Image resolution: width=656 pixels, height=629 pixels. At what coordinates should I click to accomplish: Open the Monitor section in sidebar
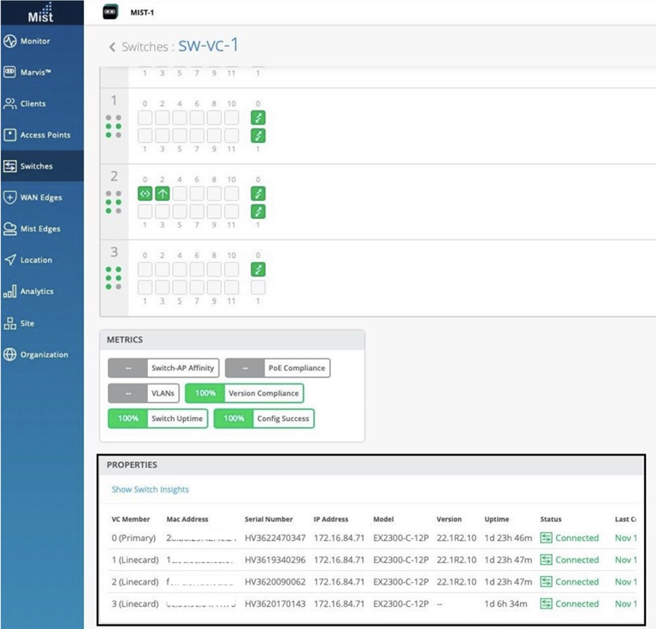(x=42, y=41)
